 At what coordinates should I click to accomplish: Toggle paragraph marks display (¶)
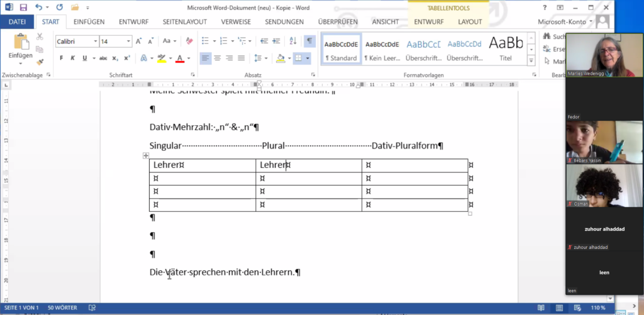click(x=309, y=41)
